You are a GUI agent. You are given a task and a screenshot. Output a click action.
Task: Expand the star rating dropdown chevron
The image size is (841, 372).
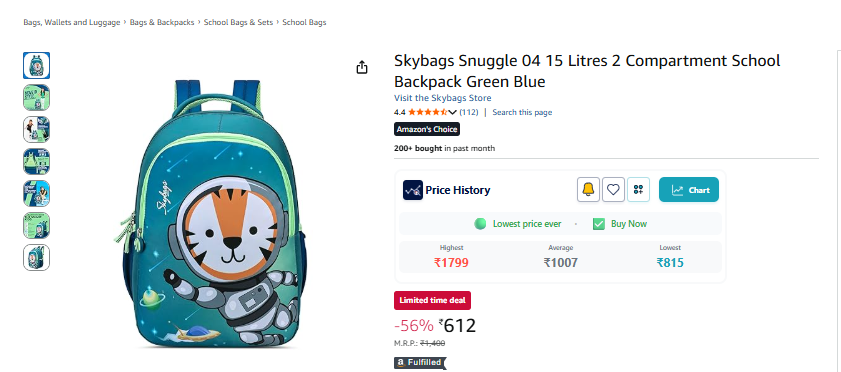click(452, 113)
